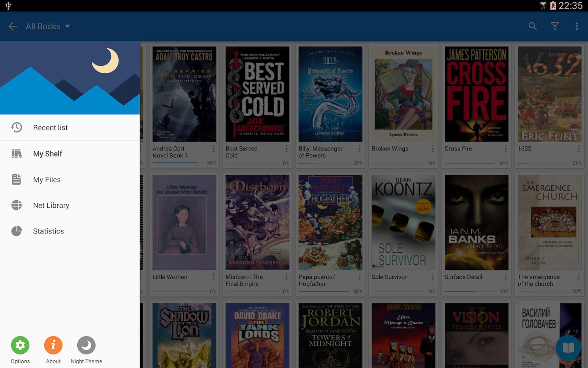Viewport: 588px width, 368px height.
Task: Open My Files browser
Action: pos(47,179)
